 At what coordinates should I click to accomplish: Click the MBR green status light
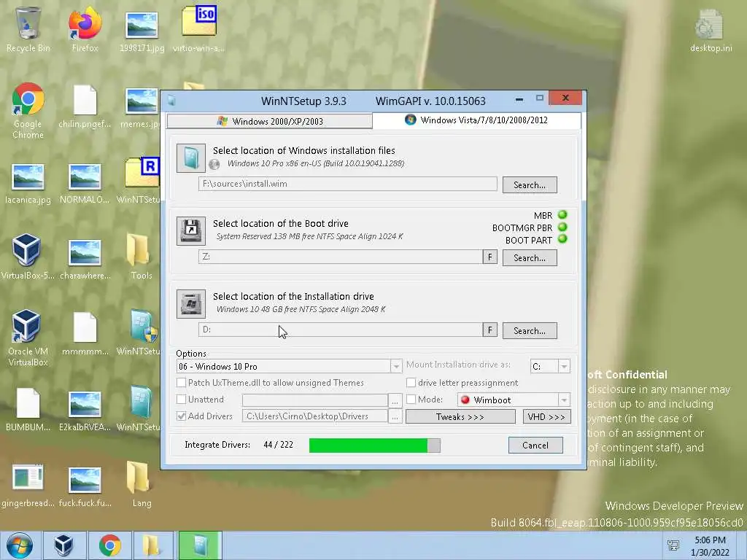[562, 215]
